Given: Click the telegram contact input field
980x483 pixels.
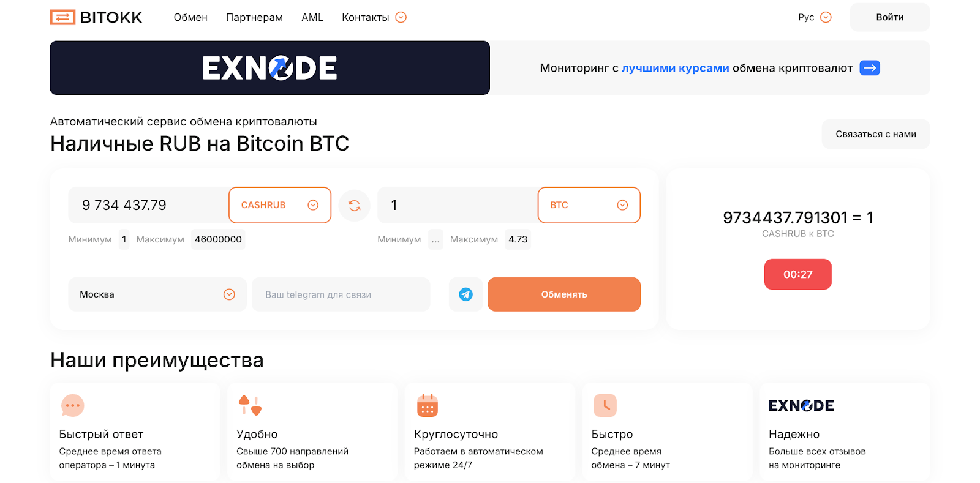Looking at the screenshot, I should [341, 294].
